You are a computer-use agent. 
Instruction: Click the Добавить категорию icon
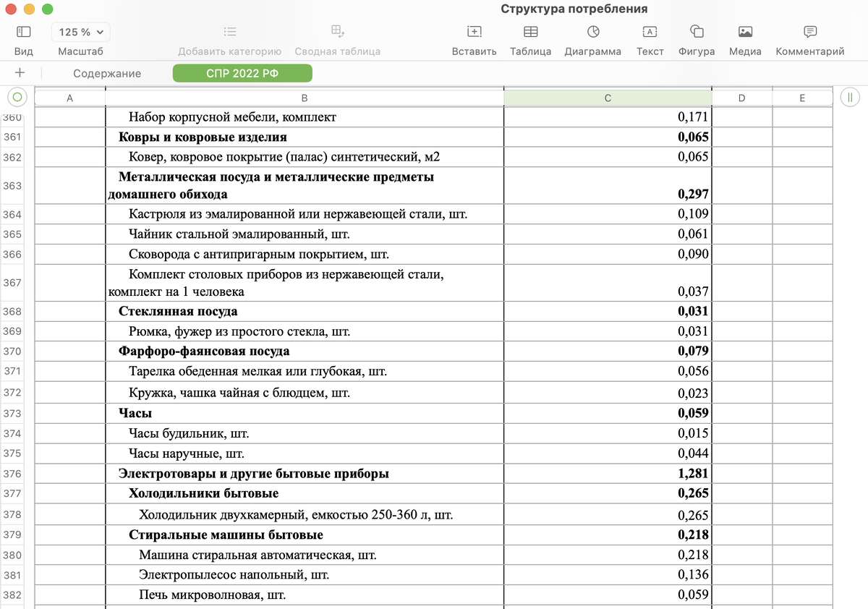pyautogui.click(x=229, y=32)
